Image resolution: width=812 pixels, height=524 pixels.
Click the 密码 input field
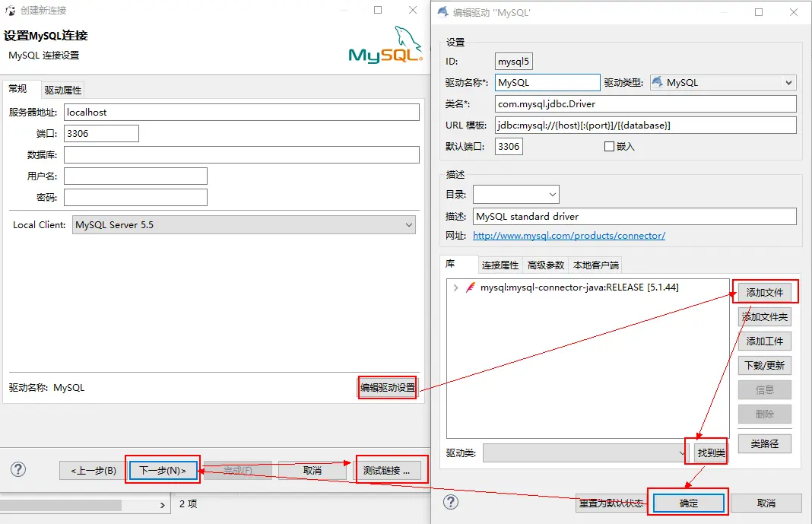pyautogui.click(x=135, y=197)
